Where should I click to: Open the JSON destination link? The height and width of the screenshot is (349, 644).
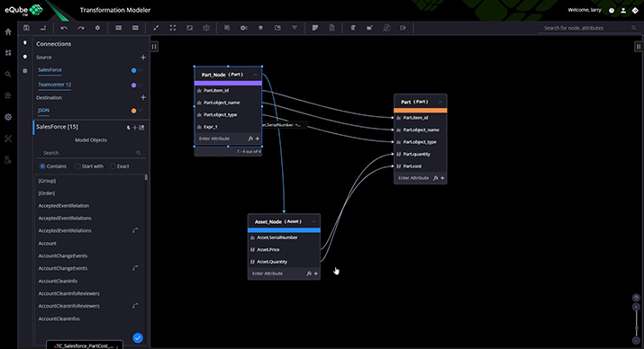tap(43, 111)
